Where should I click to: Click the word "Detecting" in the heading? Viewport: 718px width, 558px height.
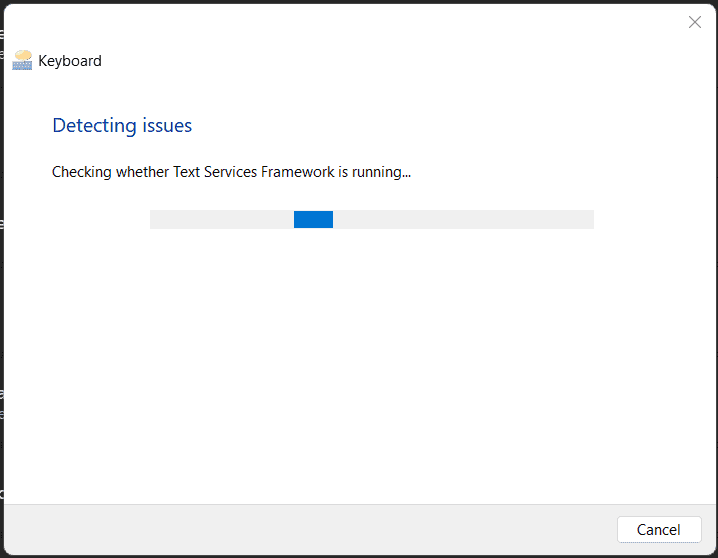(94, 126)
